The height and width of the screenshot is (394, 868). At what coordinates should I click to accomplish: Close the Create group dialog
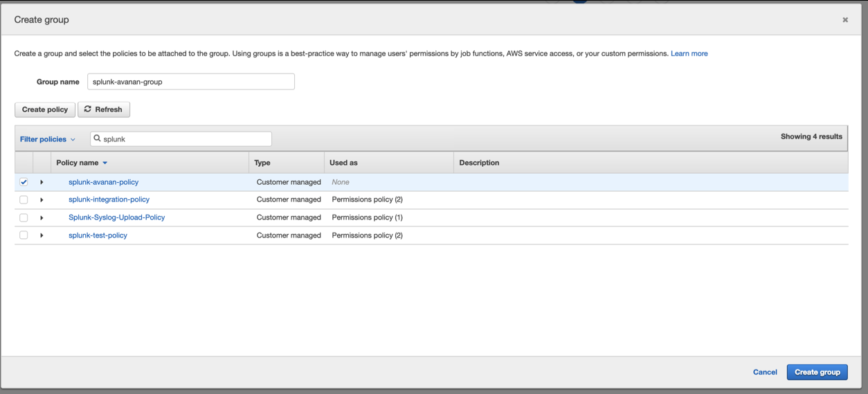point(844,20)
